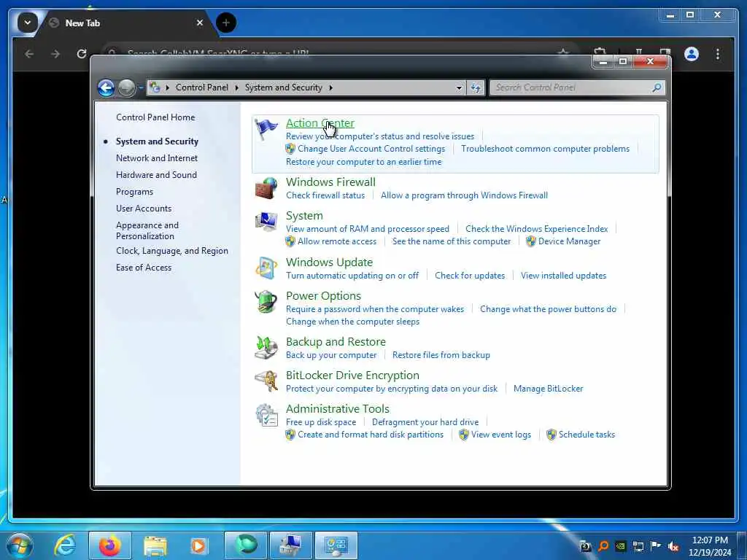Screen dimensions: 747x560
Task: Open Firefox from the taskbar
Action: (110, 545)
